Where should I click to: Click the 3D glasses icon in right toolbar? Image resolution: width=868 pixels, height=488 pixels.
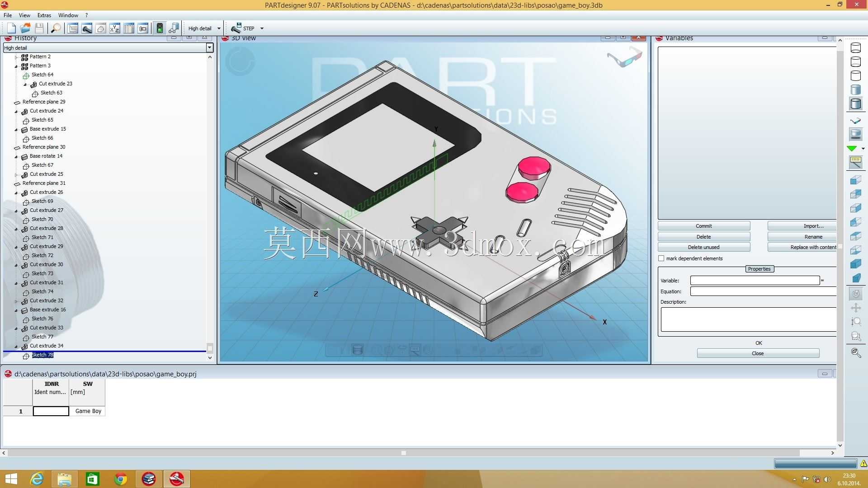[856, 121]
